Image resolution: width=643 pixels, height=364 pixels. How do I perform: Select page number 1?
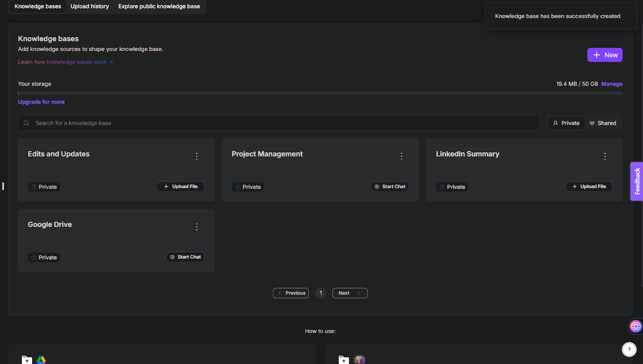[x=321, y=293]
